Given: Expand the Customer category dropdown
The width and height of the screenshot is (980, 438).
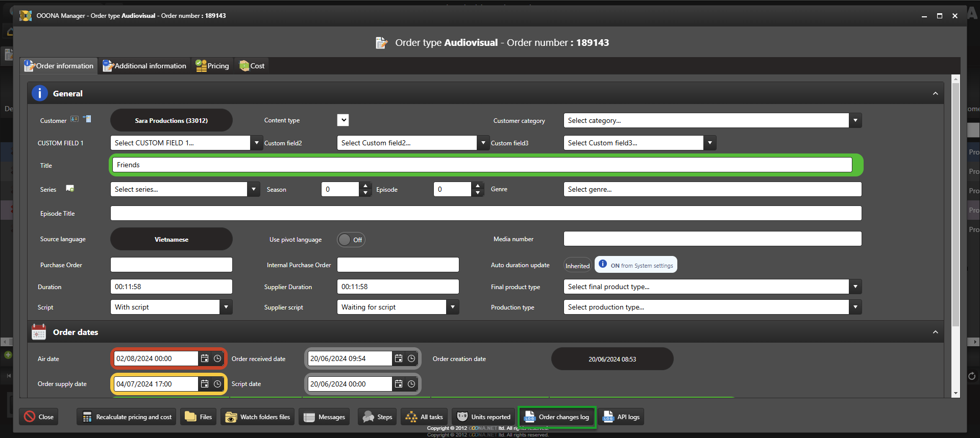Looking at the screenshot, I should tap(855, 120).
